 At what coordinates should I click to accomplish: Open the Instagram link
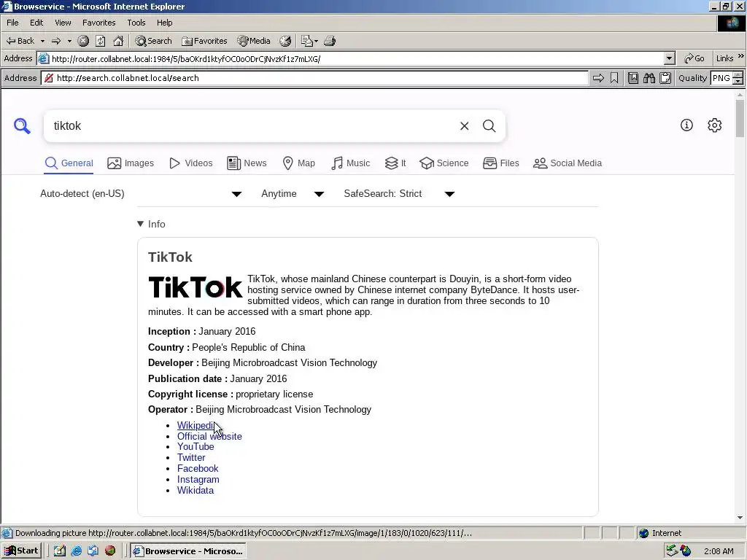(198, 480)
